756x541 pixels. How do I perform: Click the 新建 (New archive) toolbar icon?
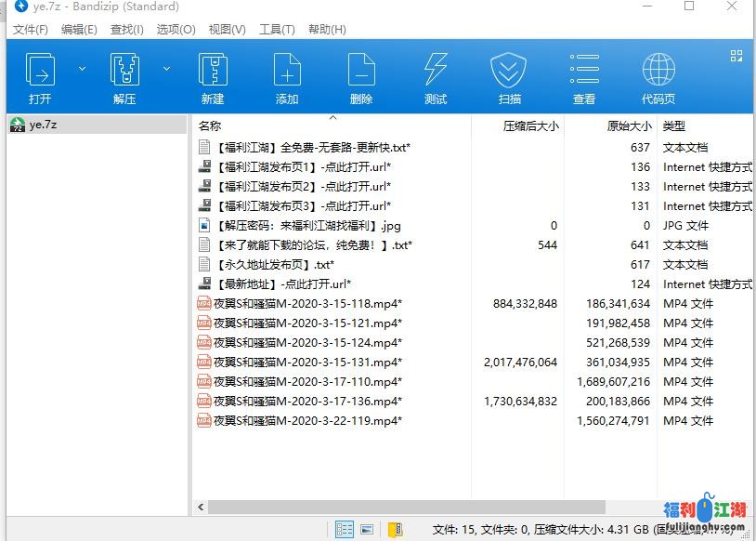[213, 78]
